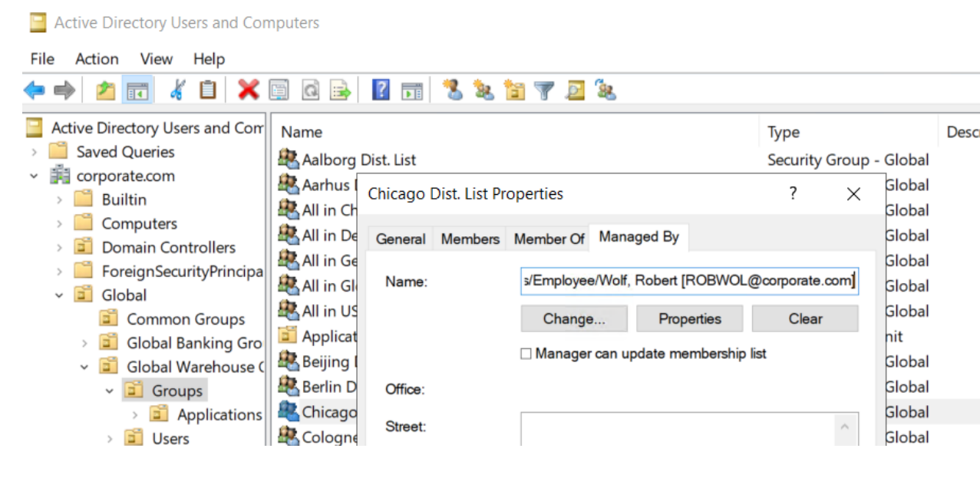Screen dimensions: 980x478
Task: Open the File menu
Action: point(42,59)
